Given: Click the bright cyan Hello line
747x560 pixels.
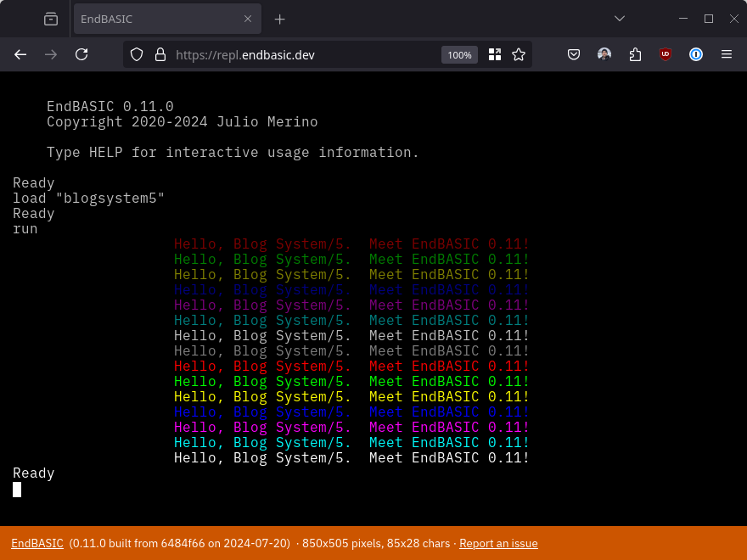Looking at the screenshot, I should tap(351, 442).
